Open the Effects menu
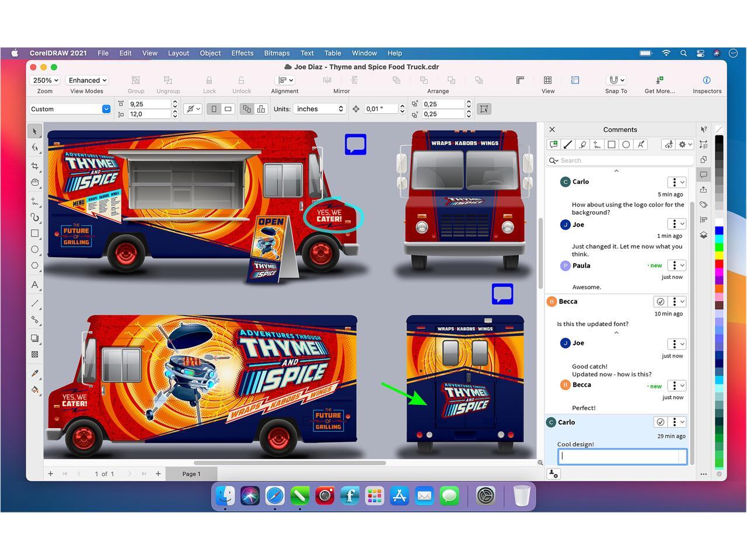 (x=242, y=53)
